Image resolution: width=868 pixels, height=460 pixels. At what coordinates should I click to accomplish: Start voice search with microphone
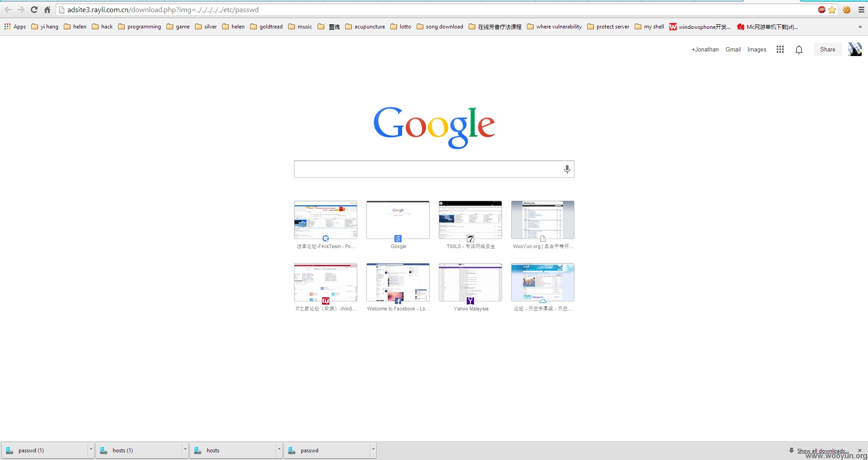tap(567, 169)
